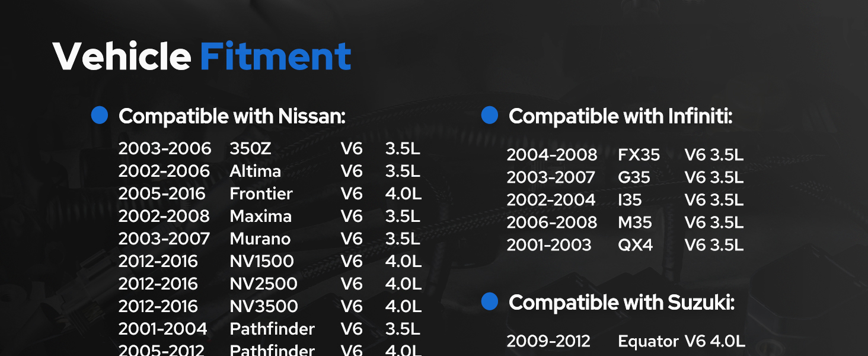The height and width of the screenshot is (356, 868).
Task: Click the NV1500 model text
Action: coord(262,261)
